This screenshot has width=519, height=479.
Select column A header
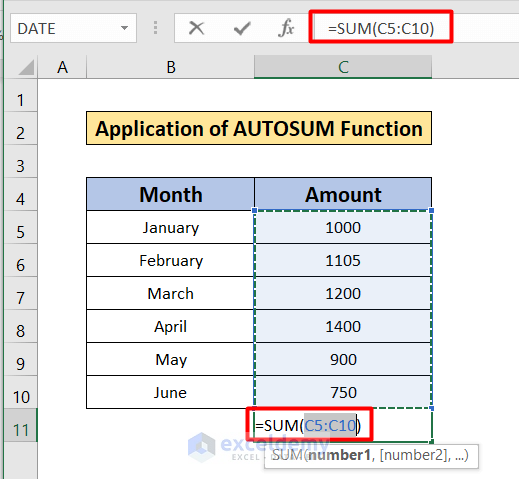pyautogui.click(x=62, y=67)
